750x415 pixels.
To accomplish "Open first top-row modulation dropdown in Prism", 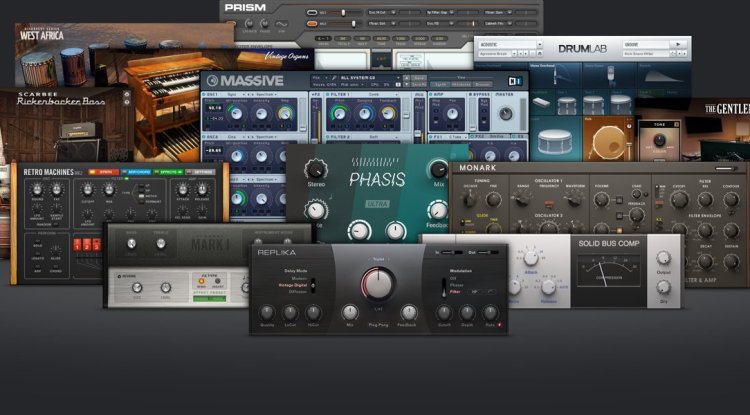I will pyautogui.click(x=382, y=12).
